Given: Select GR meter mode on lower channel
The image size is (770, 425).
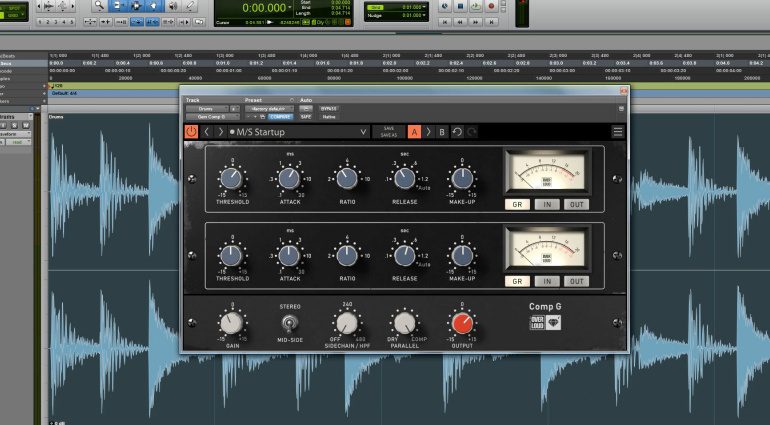Looking at the screenshot, I should pyautogui.click(x=517, y=281).
